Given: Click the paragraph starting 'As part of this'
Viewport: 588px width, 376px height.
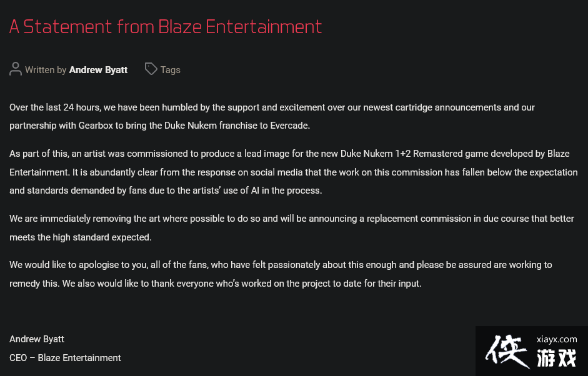Looking at the screenshot, I should point(292,172).
